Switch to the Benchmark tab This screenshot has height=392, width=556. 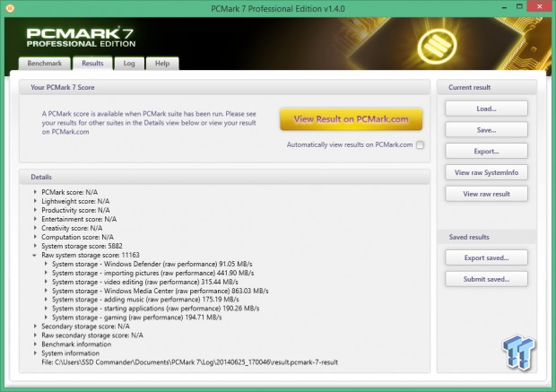pos(45,63)
